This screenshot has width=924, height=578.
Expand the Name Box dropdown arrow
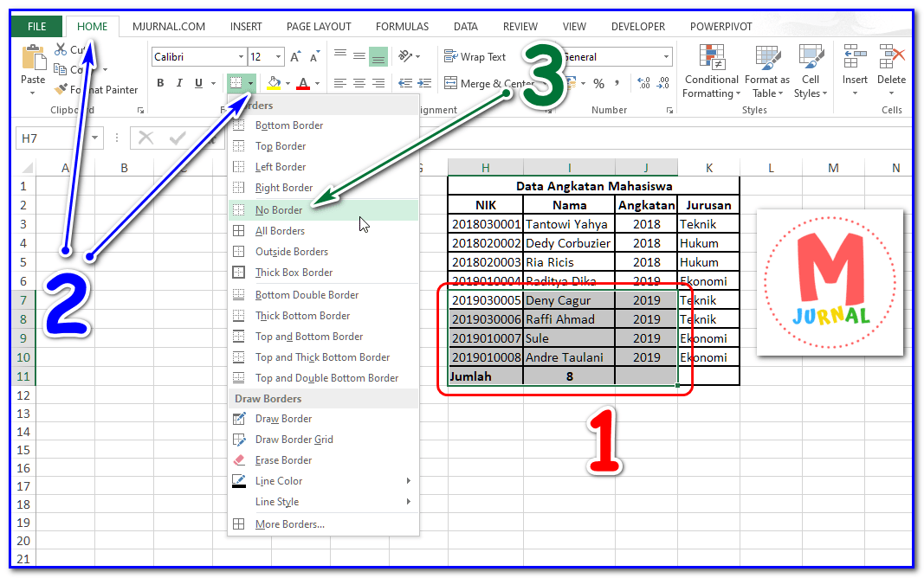coord(95,138)
